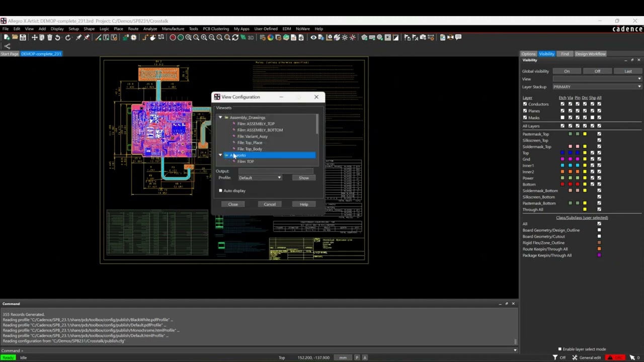
Task: Toggle the Planes layer checkbox
Action: click(x=525, y=111)
